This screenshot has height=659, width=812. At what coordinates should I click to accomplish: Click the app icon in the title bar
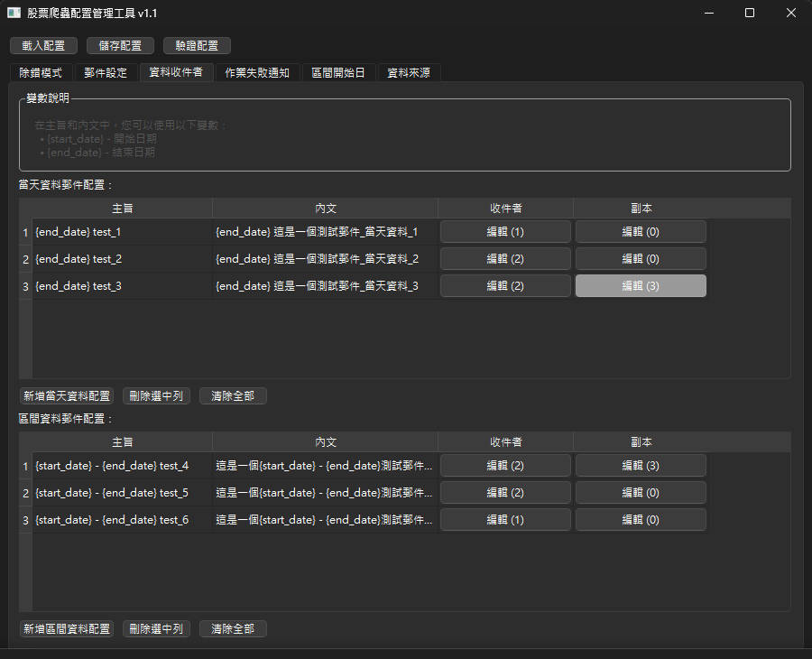[x=14, y=13]
